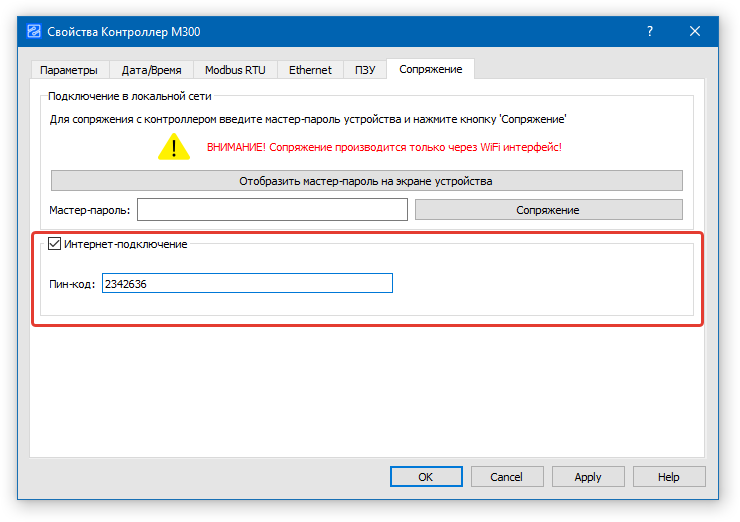Select the Сопряжение tab
This screenshot has height=522, width=740.
coord(430,69)
